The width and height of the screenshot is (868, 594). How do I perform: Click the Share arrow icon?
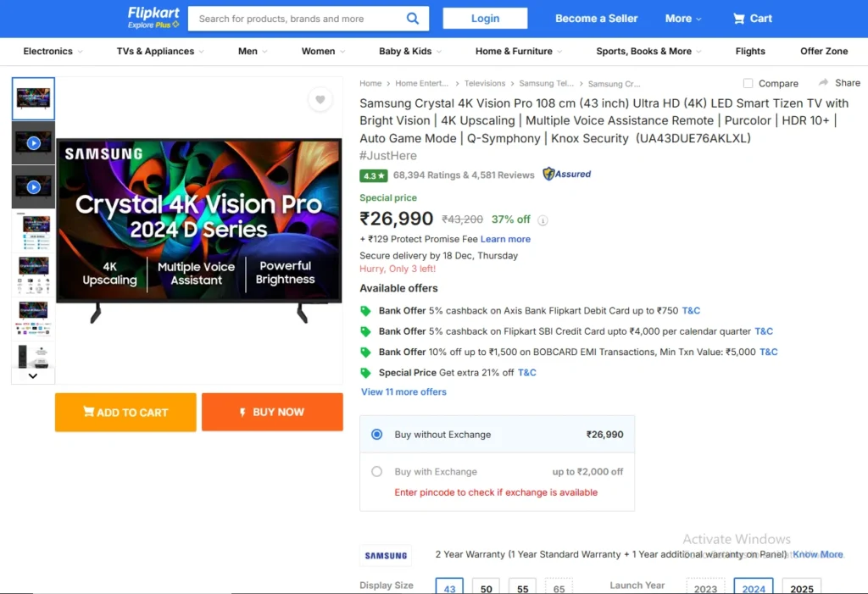[x=823, y=83]
